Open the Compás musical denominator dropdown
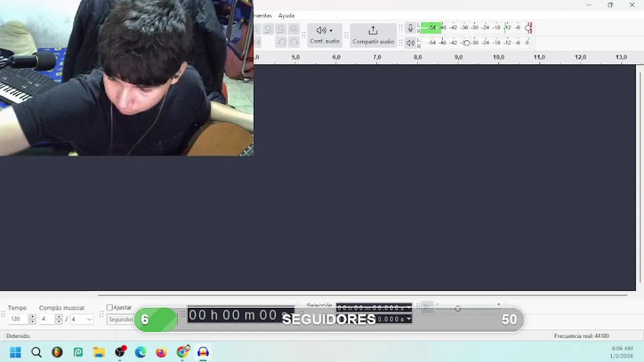The width and height of the screenshot is (644, 362). 82,319
